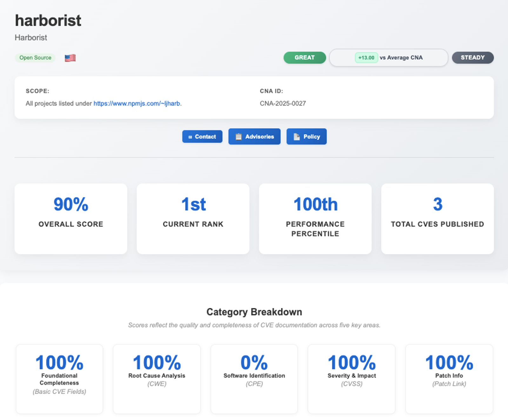The width and height of the screenshot is (508, 420).
Task: Click the document icon in Policy button
Action: [297, 137]
